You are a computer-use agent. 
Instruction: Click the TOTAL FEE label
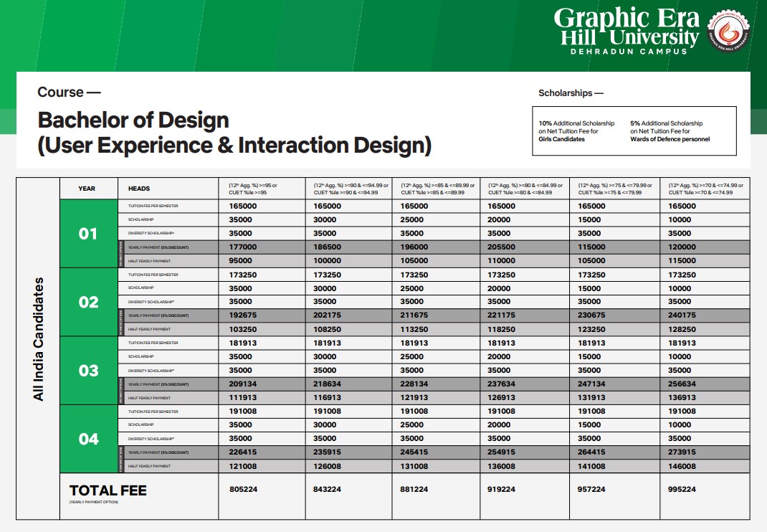coord(108,490)
